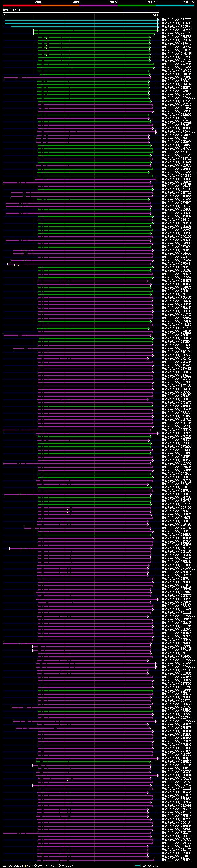Select hit label UniRef100_P52783
The width and height of the screenshot is (197, 868).
pos(177,189)
